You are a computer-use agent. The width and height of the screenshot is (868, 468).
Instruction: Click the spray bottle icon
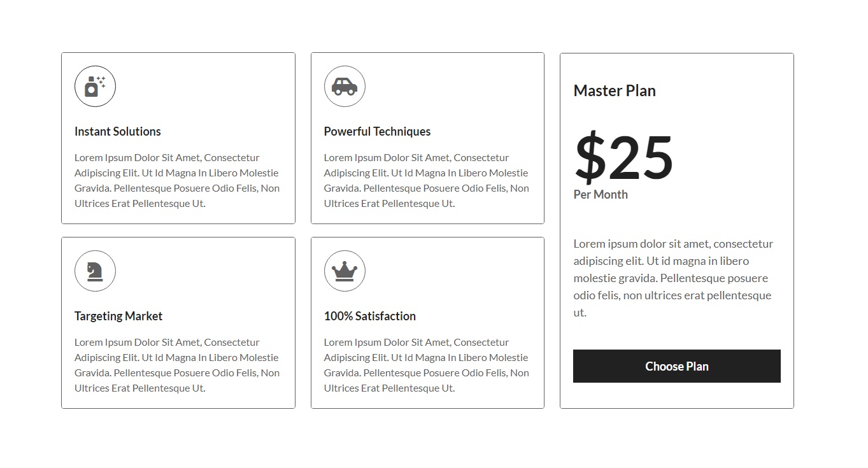pos(95,86)
